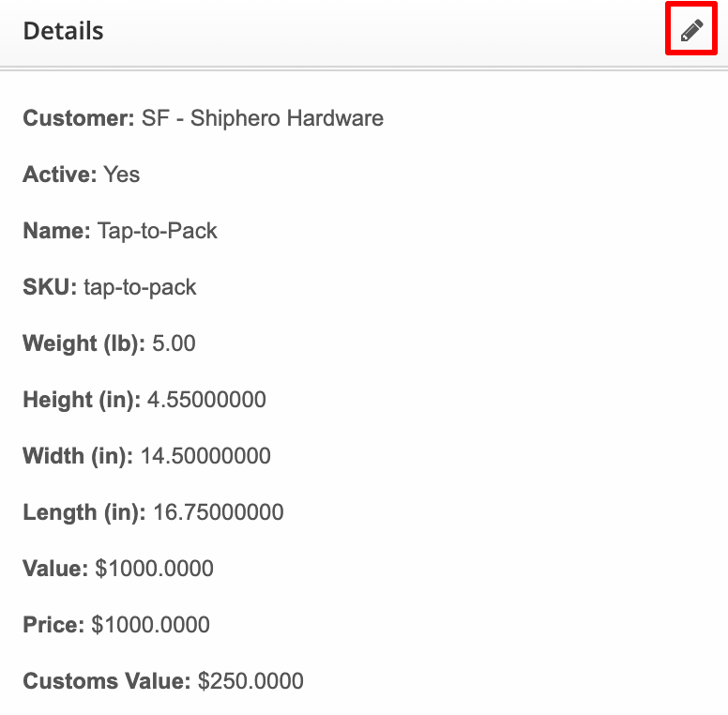Image resolution: width=728 pixels, height=715 pixels.
Task: Select the $250.0000 Customs Value amount
Action: (x=251, y=681)
